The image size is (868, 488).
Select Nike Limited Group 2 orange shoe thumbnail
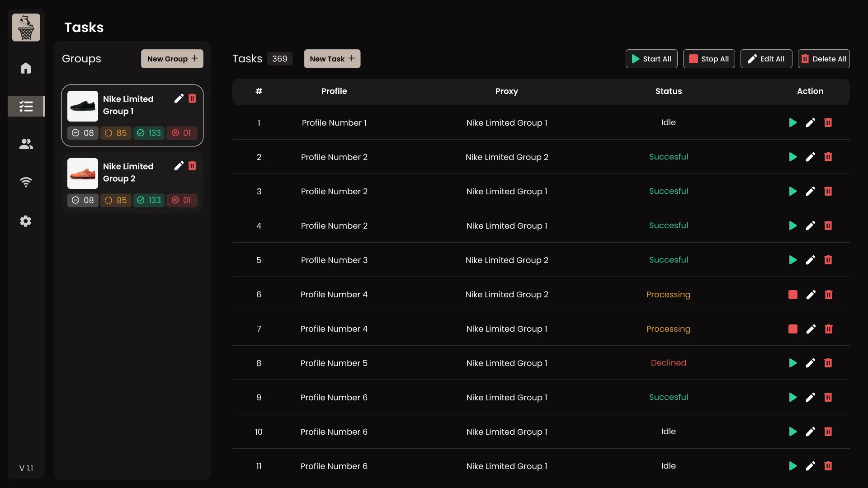click(83, 174)
